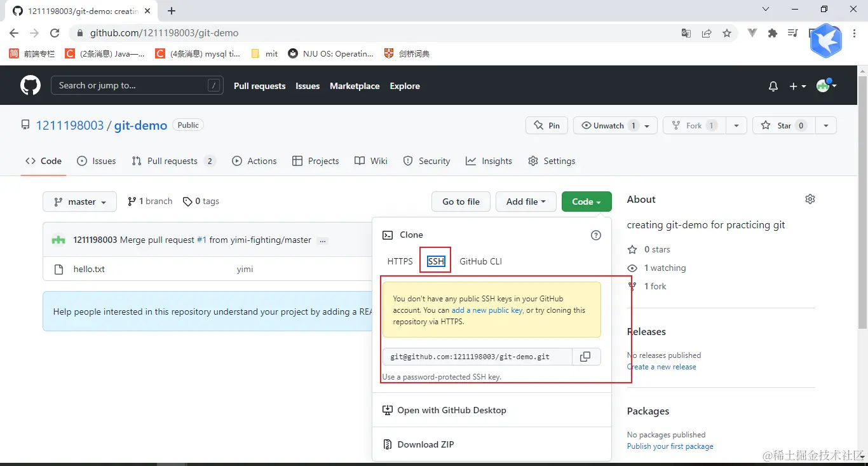Open the Security tab

pos(427,161)
